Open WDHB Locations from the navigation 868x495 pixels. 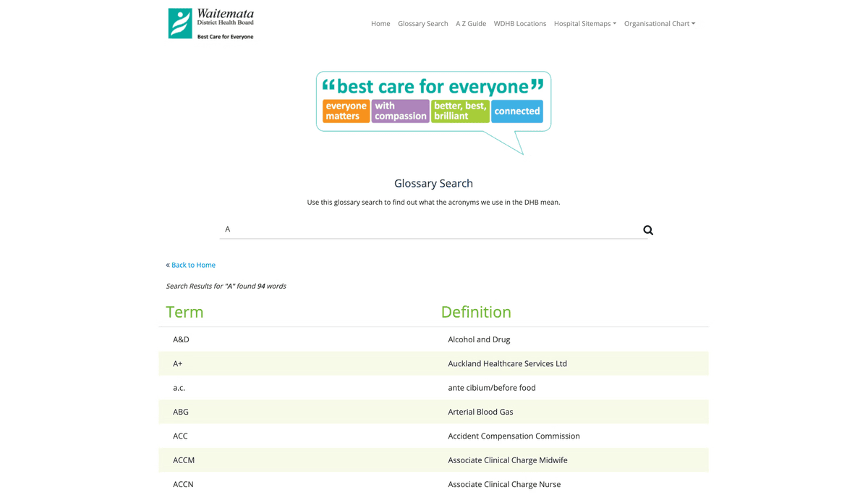[x=520, y=23]
